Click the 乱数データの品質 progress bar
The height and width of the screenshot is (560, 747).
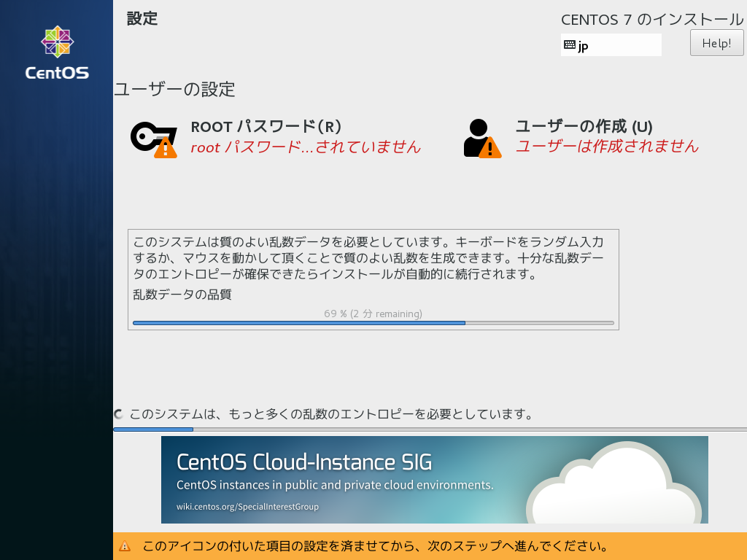tap(373, 323)
